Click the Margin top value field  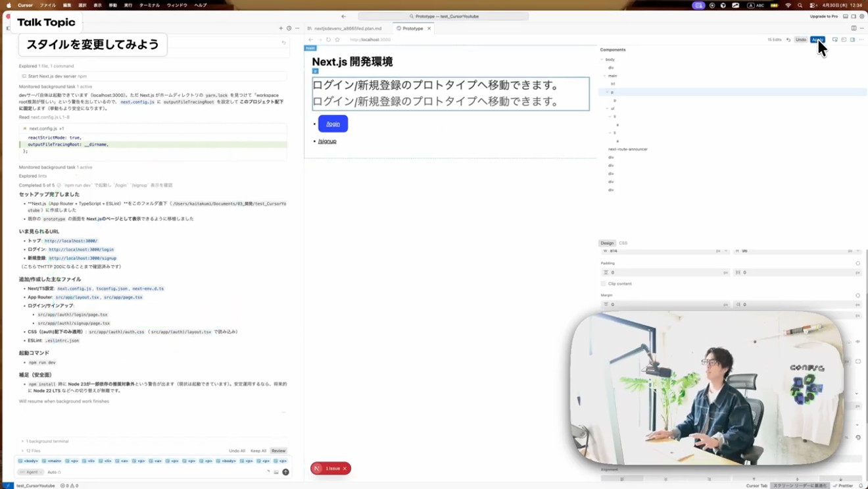(665, 305)
